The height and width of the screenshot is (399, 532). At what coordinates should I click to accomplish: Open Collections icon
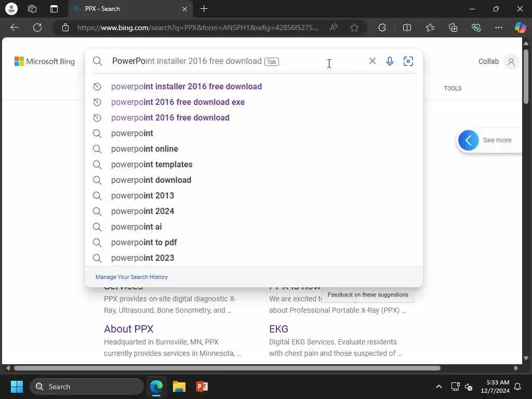coord(453,28)
